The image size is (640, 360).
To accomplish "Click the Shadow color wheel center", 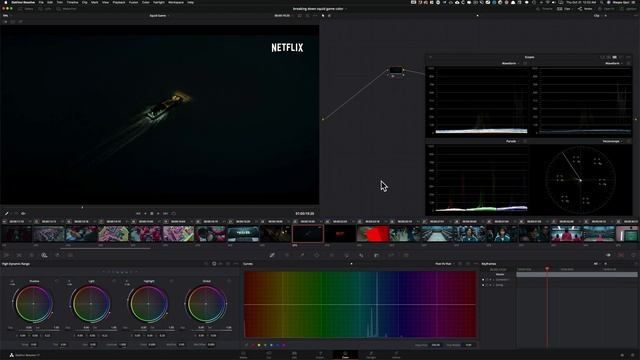I will 34,304.
